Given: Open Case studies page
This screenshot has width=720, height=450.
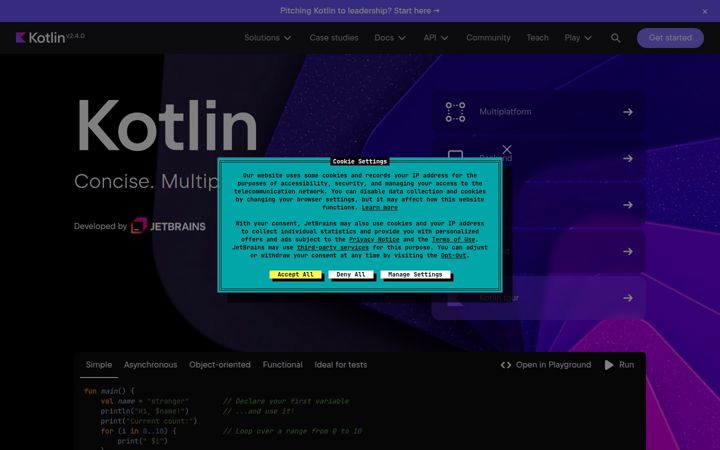Looking at the screenshot, I should [334, 38].
